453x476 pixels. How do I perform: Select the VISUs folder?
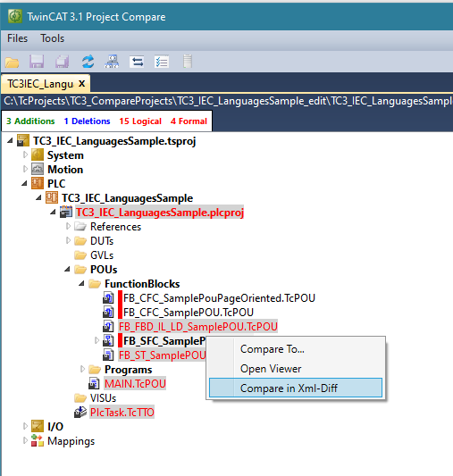pyautogui.click(x=103, y=398)
